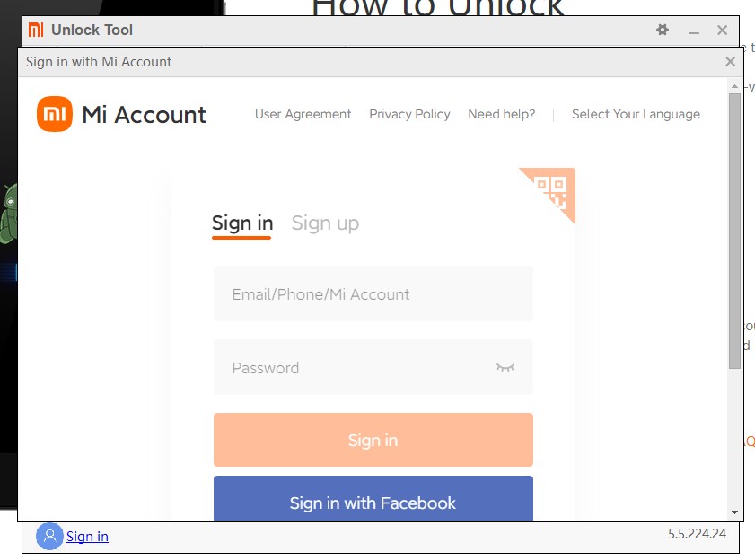Image resolution: width=755 pixels, height=560 pixels.
Task: Click the blue user avatar icon
Action: (x=49, y=536)
